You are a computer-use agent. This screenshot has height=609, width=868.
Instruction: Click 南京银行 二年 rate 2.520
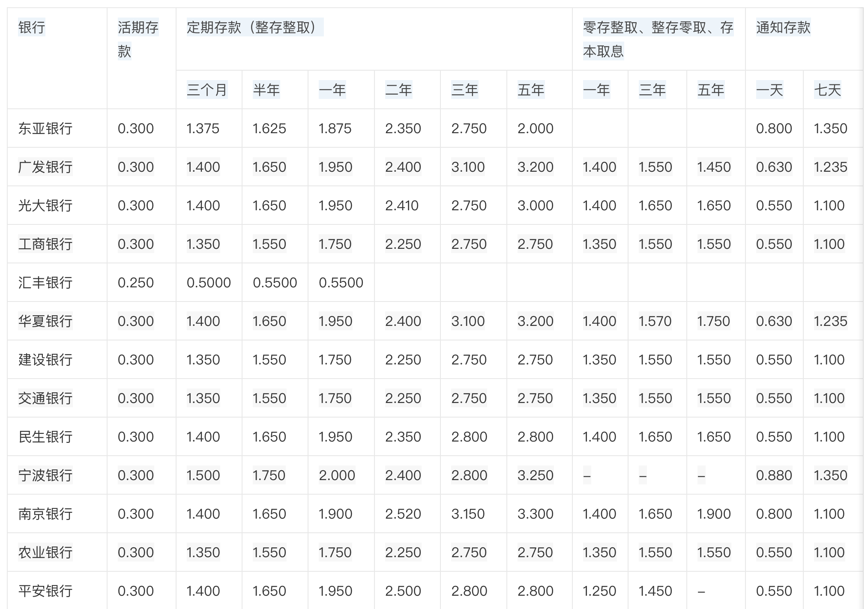[403, 514]
